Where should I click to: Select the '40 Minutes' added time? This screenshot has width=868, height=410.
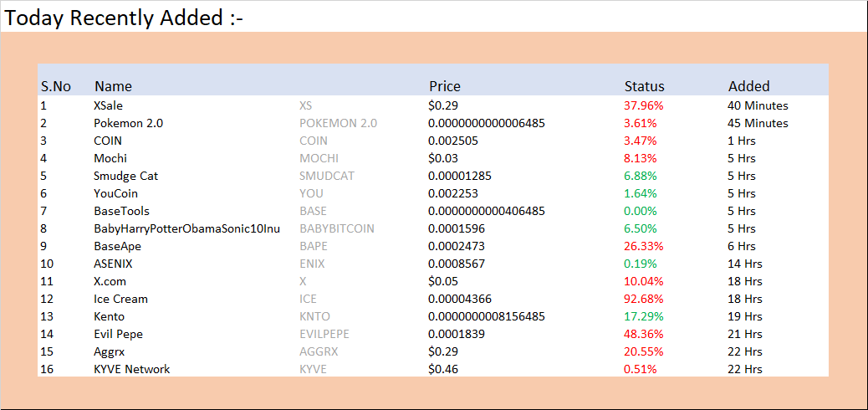758,105
